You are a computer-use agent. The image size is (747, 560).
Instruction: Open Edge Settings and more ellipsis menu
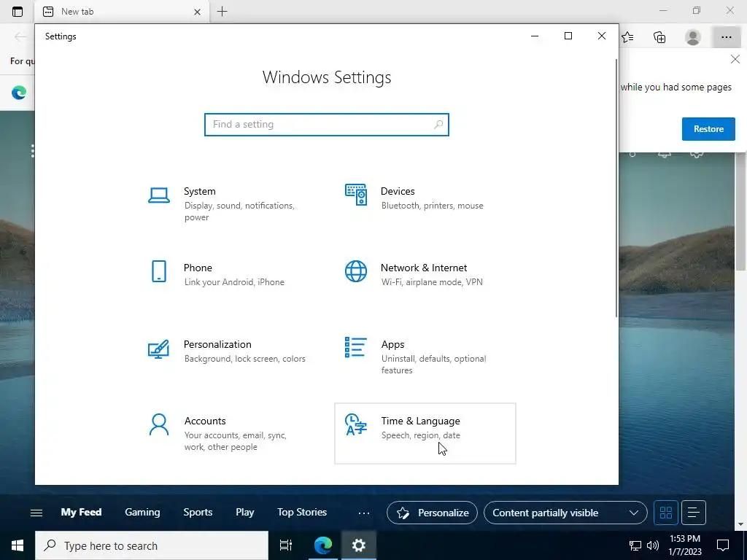click(726, 37)
